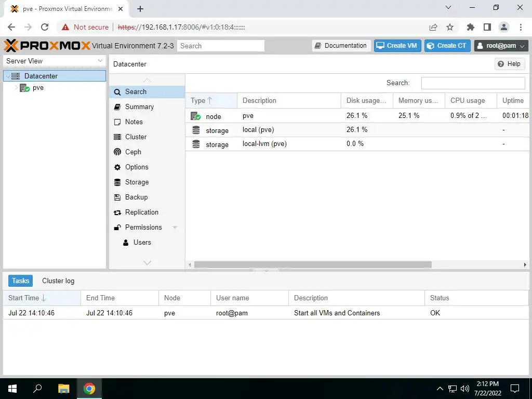
Task: Open the root@pam user menu
Action: tap(501, 46)
